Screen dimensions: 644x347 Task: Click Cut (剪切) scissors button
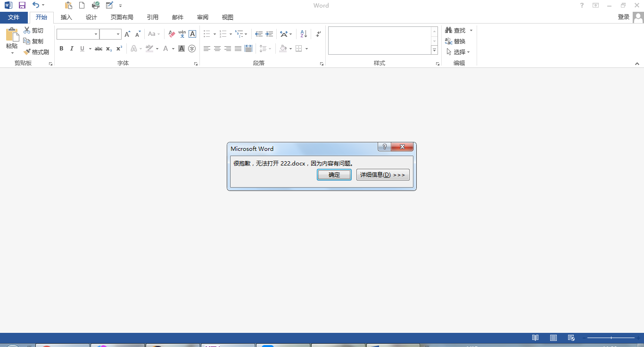pos(33,30)
